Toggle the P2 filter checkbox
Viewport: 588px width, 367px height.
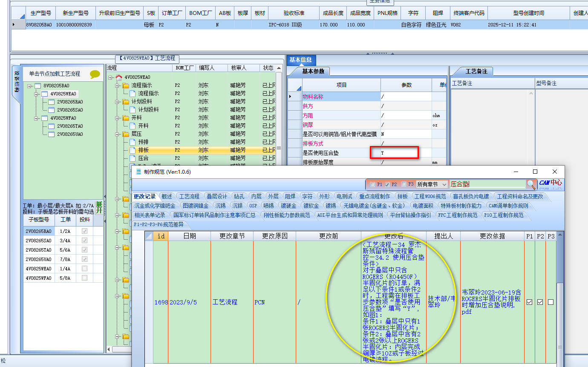[x=387, y=184]
